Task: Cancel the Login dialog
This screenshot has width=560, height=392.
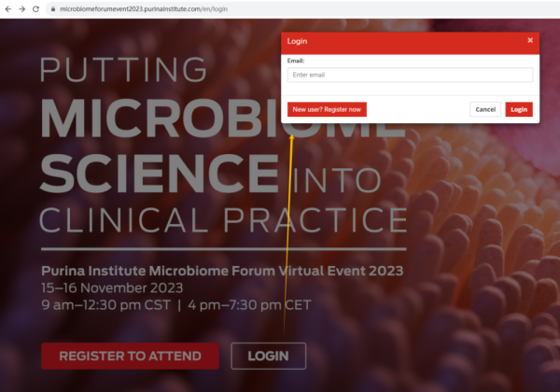Action: click(x=485, y=109)
